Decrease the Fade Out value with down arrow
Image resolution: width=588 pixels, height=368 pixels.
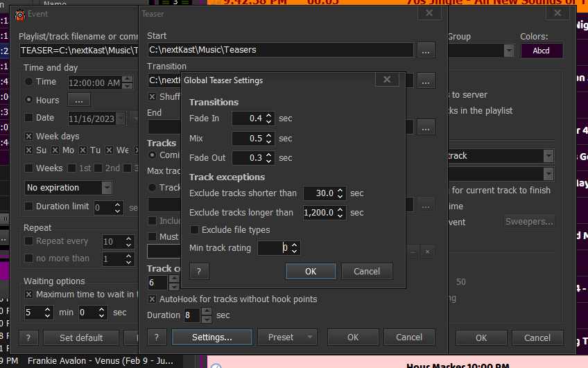(270, 161)
